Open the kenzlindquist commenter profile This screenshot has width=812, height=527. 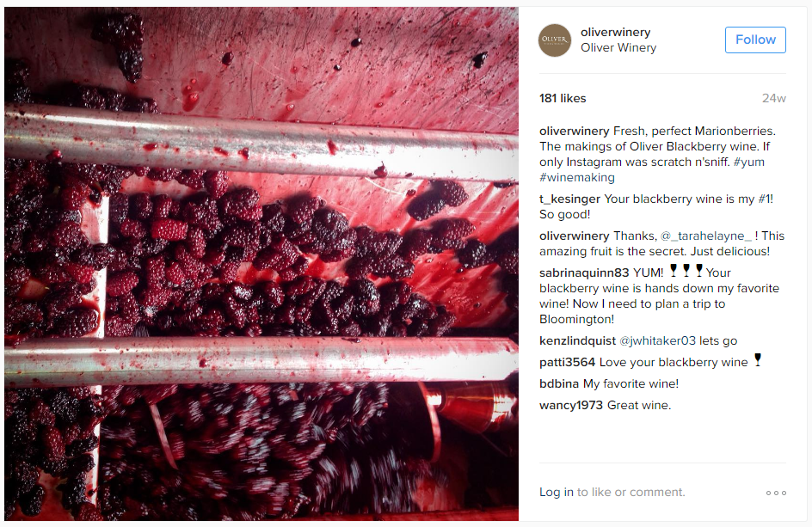(577, 340)
